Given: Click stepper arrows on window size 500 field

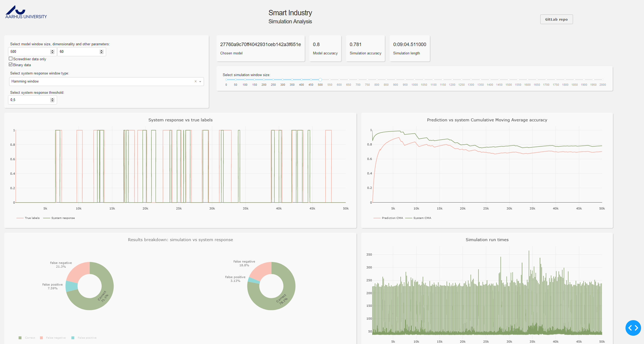Looking at the screenshot, I should pyautogui.click(x=52, y=52).
